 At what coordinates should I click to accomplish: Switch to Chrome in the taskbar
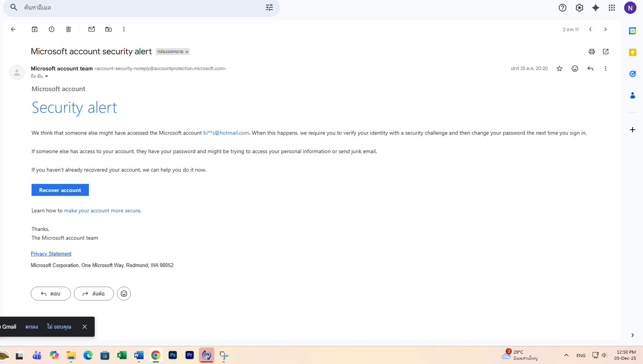pos(156,355)
